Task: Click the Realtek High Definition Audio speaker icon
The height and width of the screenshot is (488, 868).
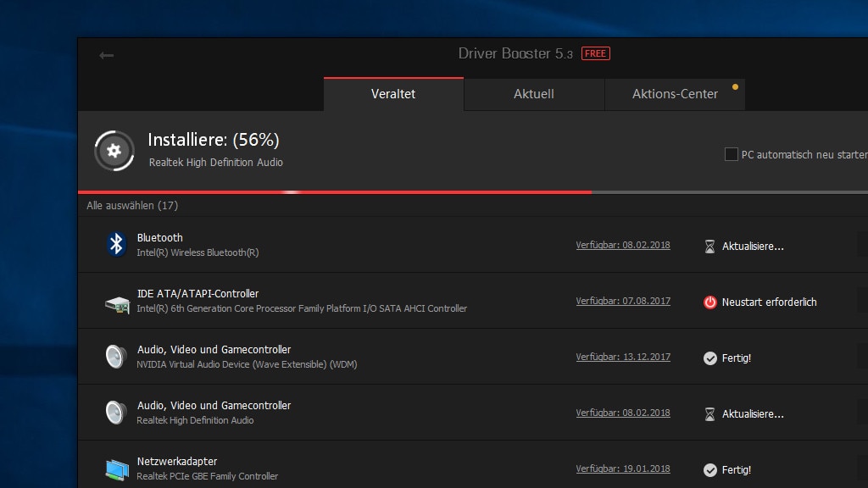Action: pos(115,413)
